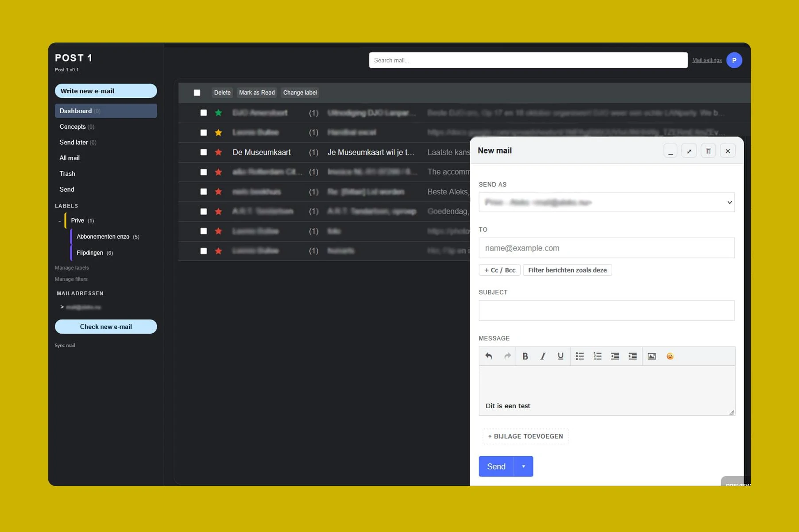799x532 pixels.
Task: Collapse the Prive label tree
Action: coord(59,220)
